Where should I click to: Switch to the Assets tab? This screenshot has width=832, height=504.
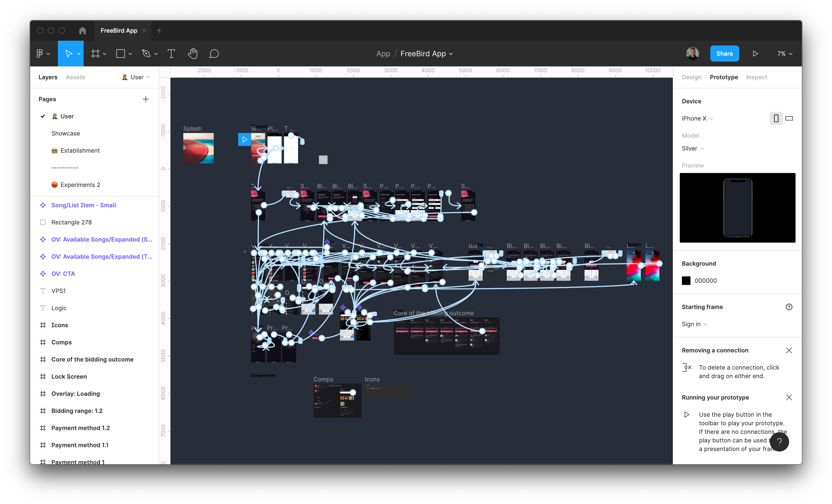[75, 77]
